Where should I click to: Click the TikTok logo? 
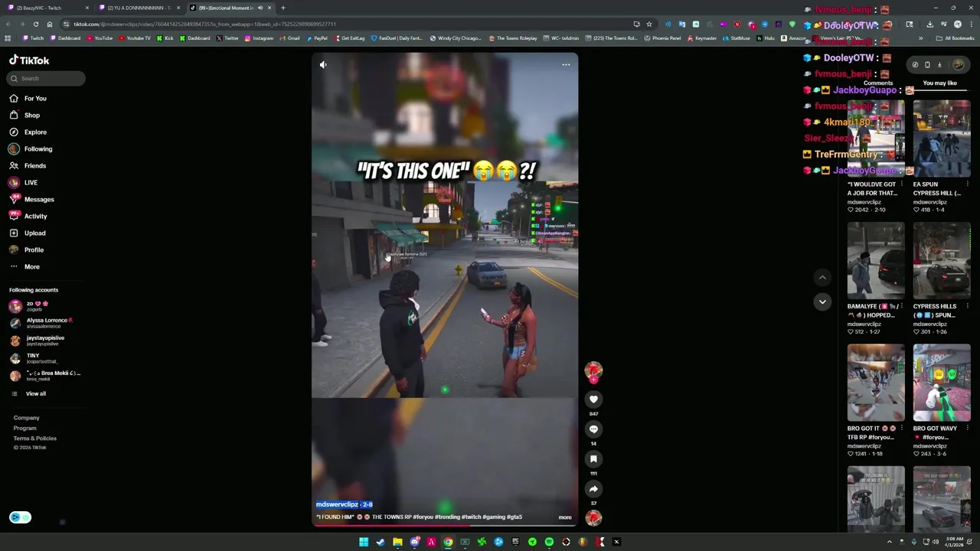coord(29,60)
